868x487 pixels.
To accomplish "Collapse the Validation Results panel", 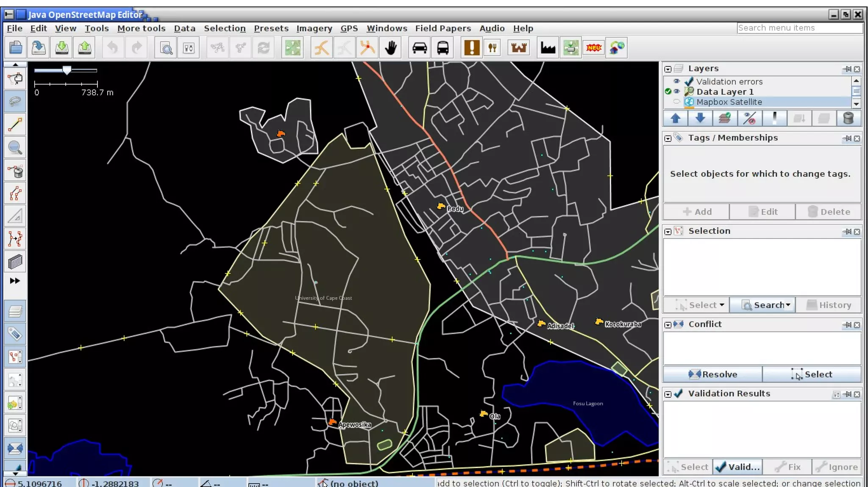I will click(668, 394).
